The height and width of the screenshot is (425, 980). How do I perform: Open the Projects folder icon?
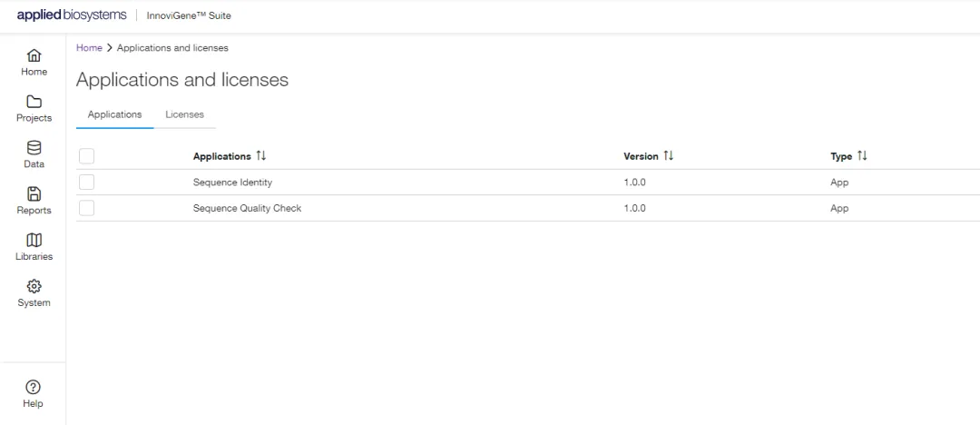(34, 102)
